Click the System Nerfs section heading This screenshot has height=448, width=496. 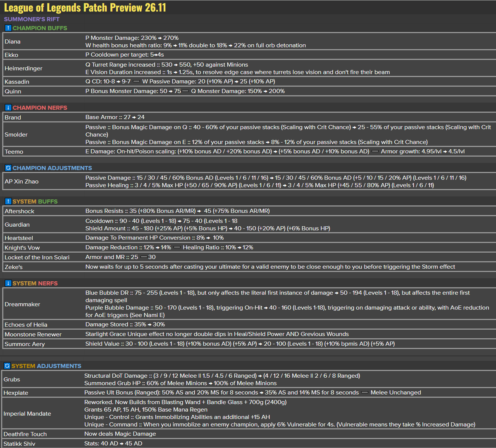[x=35, y=283]
